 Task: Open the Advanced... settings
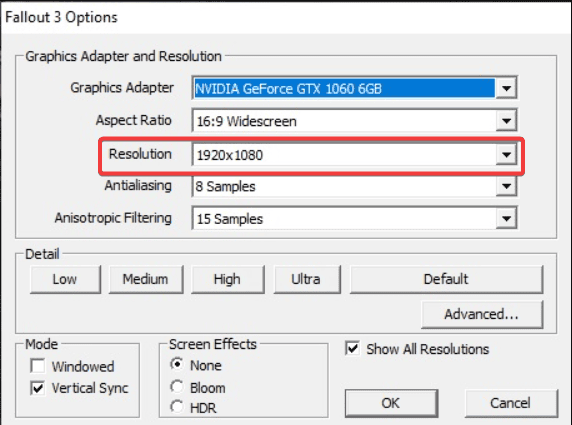pyautogui.click(x=482, y=314)
